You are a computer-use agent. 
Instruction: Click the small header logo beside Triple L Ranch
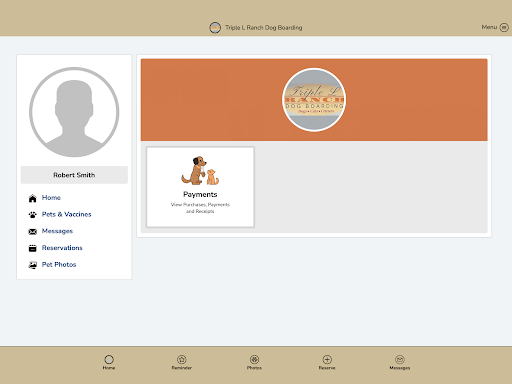(215, 27)
